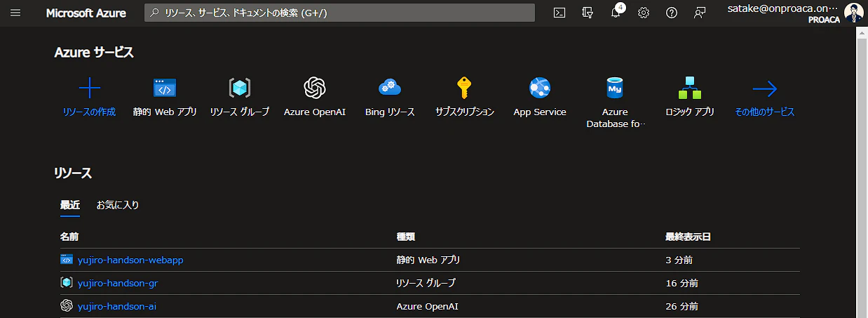Open the リソース グループ service icon
The width and height of the screenshot is (868, 318).
[240, 88]
